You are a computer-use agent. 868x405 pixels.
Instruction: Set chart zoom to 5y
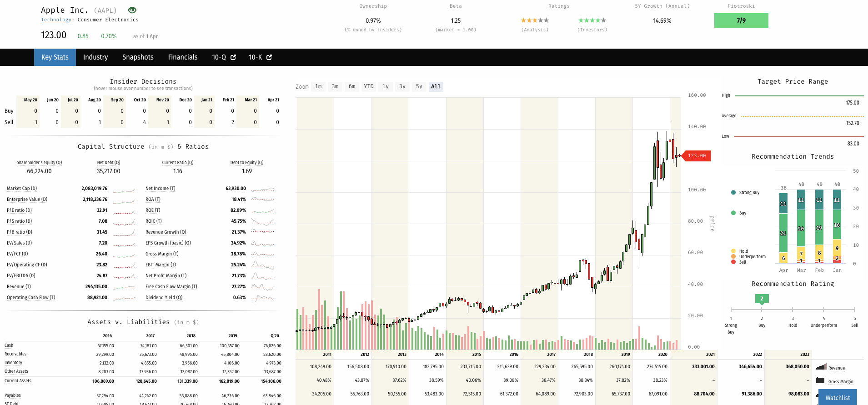point(419,86)
